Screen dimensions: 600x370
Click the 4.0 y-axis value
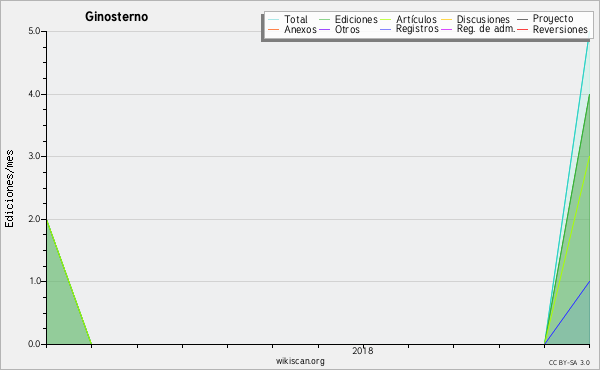[34, 94]
